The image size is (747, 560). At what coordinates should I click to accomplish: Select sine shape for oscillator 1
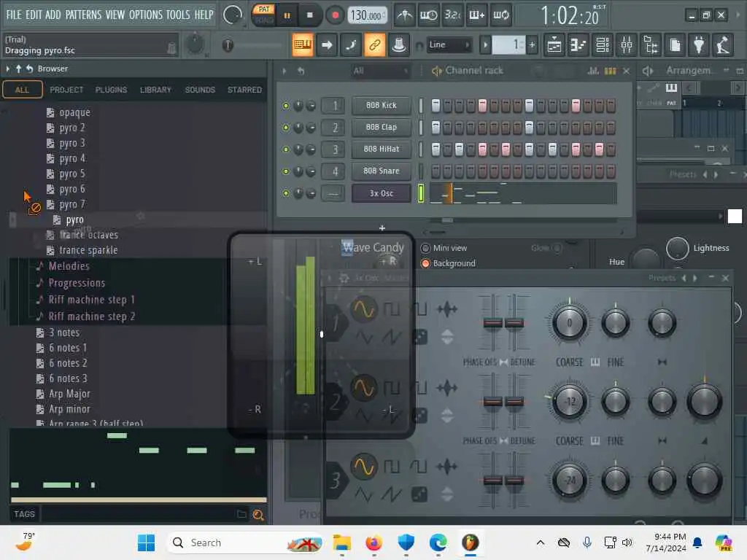pos(363,308)
